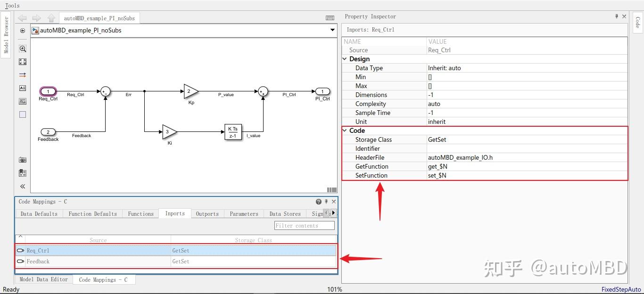Select the Zoom tool in palette
This screenshot has width=644, height=294.
[23, 49]
